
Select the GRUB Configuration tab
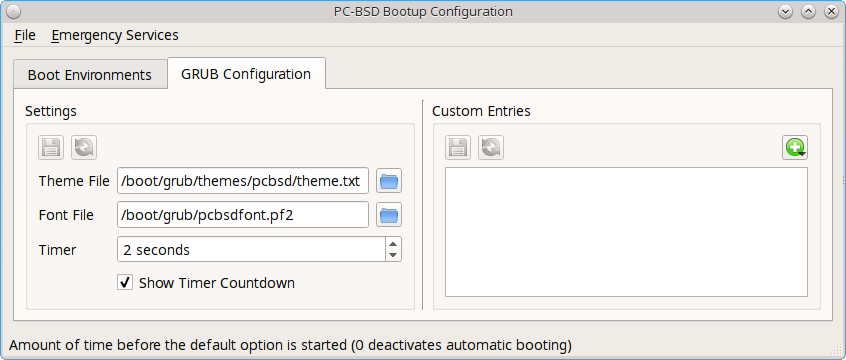point(246,73)
